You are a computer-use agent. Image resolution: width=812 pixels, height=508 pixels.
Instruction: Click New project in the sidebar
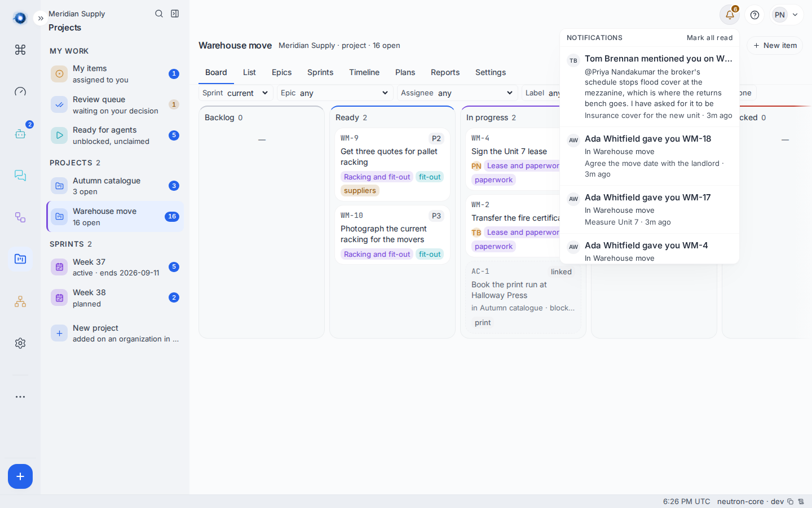115,333
